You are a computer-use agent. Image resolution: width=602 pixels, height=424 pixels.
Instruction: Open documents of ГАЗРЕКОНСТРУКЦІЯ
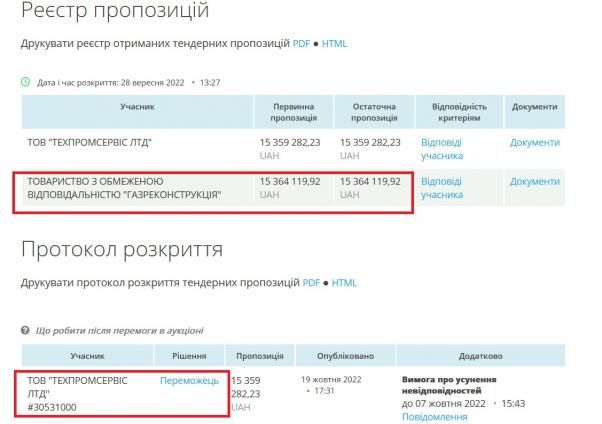534,181
